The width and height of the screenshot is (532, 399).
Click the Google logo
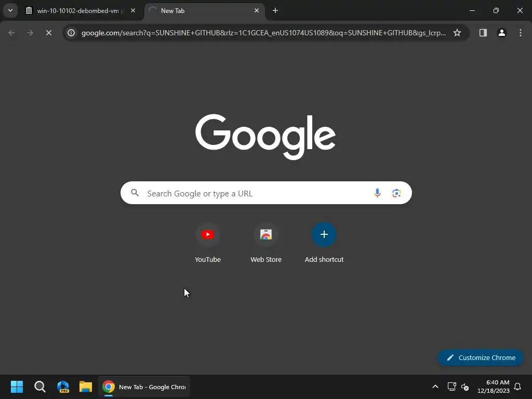(265, 137)
